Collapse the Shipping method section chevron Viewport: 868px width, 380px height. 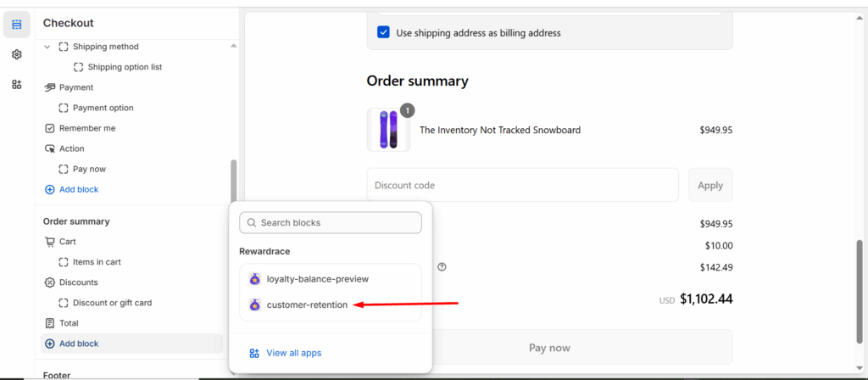(x=47, y=47)
